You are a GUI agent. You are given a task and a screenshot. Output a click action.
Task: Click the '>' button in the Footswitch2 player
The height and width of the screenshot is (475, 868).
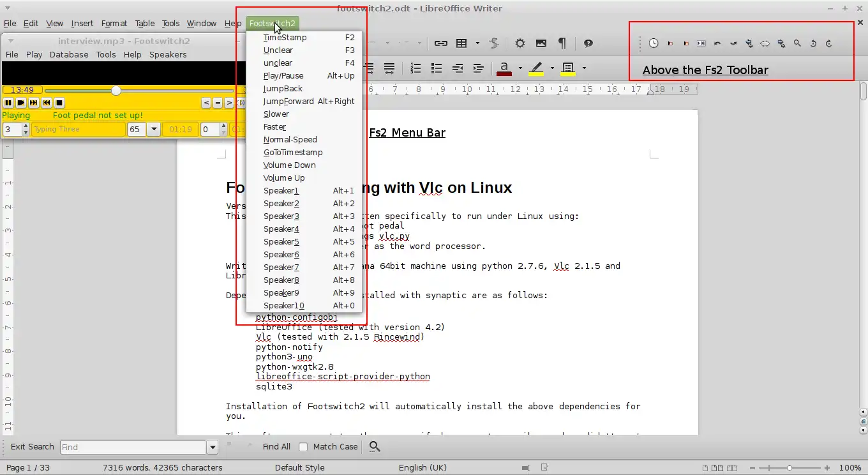(229, 103)
